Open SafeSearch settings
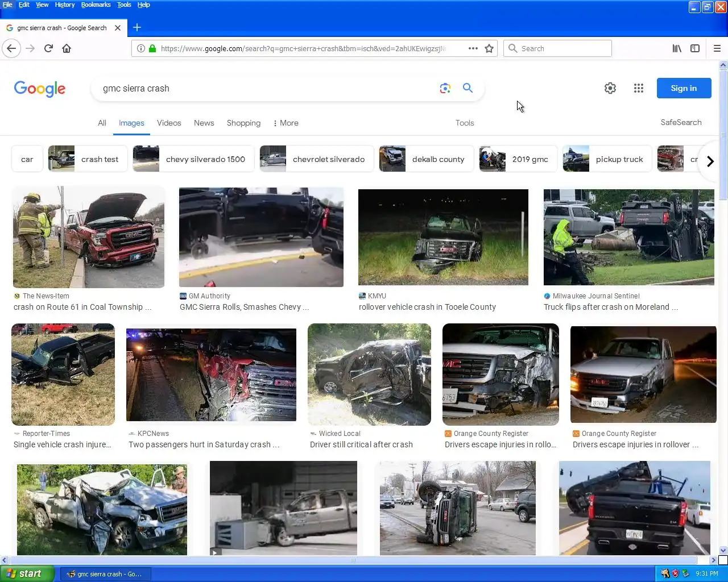 tap(681, 122)
